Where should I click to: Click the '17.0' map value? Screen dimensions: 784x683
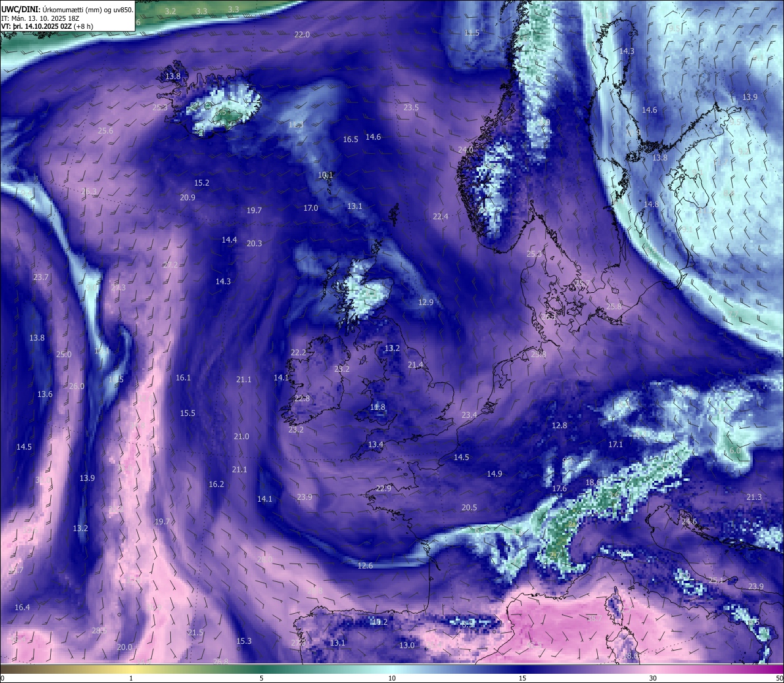point(311,208)
